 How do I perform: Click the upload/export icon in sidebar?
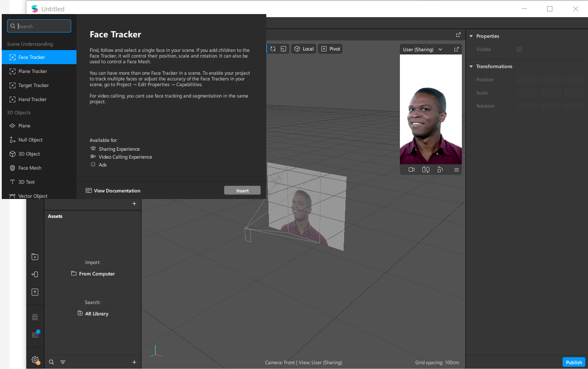pyautogui.click(x=35, y=292)
